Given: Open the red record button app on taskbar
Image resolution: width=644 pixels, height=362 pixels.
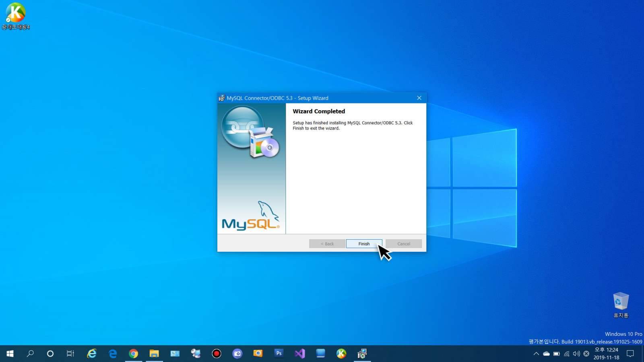Looking at the screenshot, I should click(217, 354).
